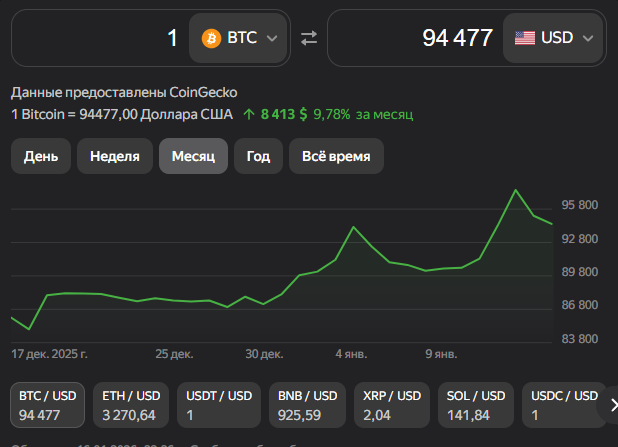
Task: Select the День time range
Action: coord(41,157)
